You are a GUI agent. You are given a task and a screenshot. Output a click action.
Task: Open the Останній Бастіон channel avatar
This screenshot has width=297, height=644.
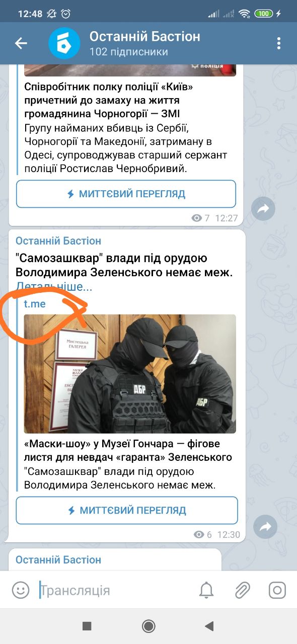point(64,43)
